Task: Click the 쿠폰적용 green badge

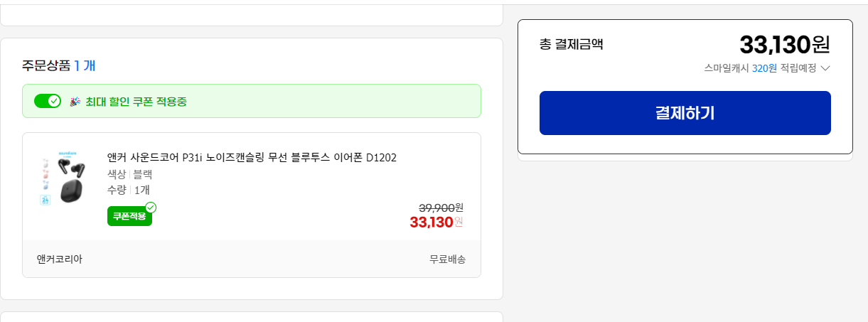Action: coord(129,216)
